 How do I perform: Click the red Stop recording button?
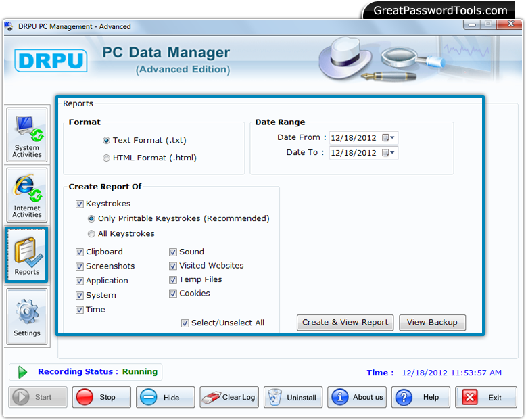[101, 397]
